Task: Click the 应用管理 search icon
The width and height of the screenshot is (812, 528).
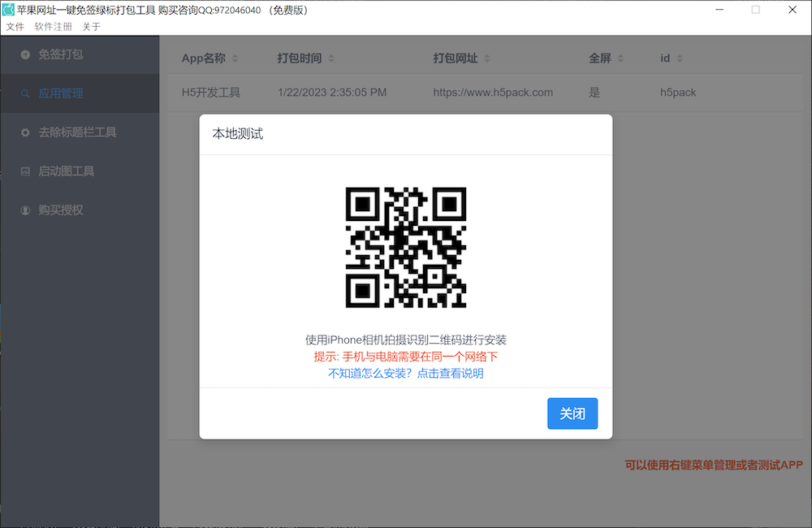Action: (x=25, y=93)
